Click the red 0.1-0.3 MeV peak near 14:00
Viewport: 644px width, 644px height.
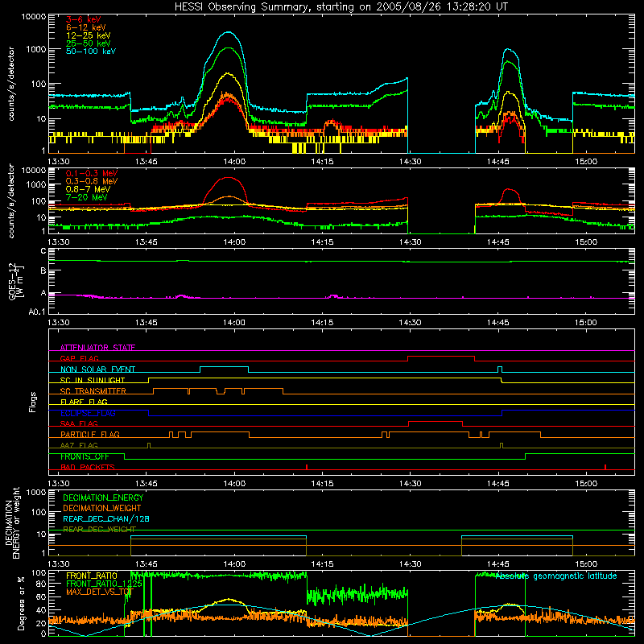[229, 178]
